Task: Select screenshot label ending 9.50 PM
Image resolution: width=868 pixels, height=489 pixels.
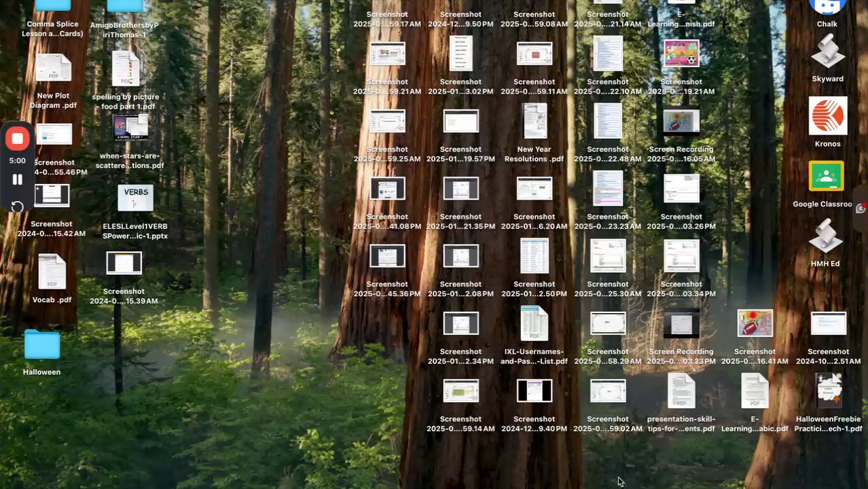Action: tap(460, 19)
